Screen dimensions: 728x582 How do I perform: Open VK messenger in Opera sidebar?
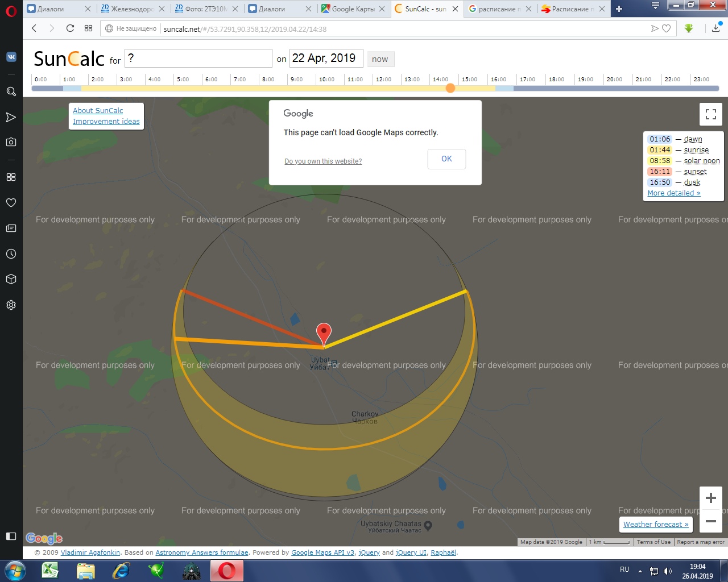pyautogui.click(x=11, y=57)
